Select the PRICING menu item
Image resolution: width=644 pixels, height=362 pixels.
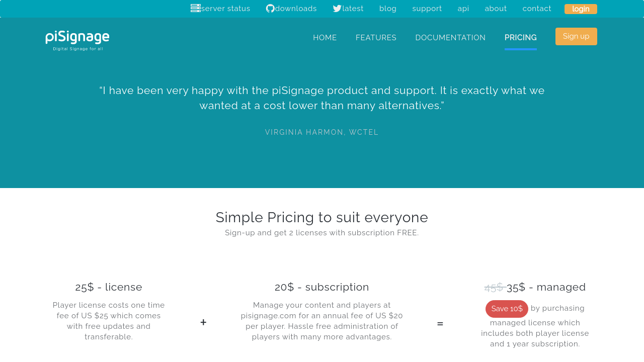[x=521, y=38]
